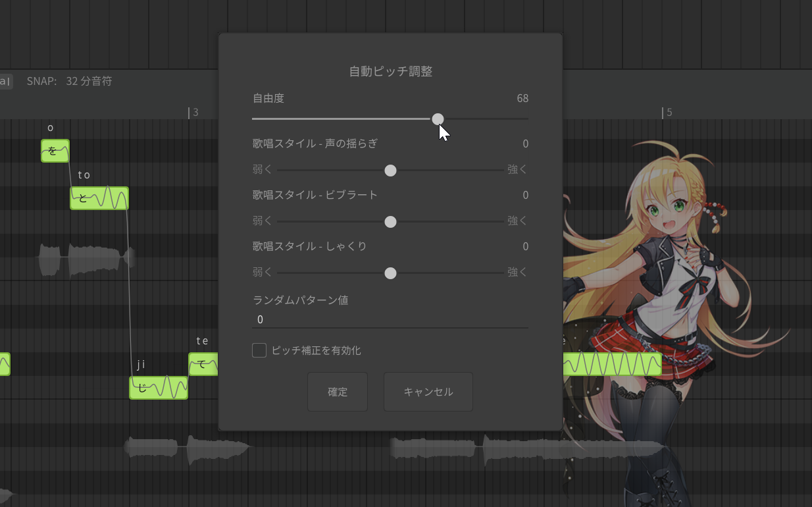Select the long vibrato note beside the character
Image resolution: width=812 pixels, height=507 pixels.
(612, 364)
